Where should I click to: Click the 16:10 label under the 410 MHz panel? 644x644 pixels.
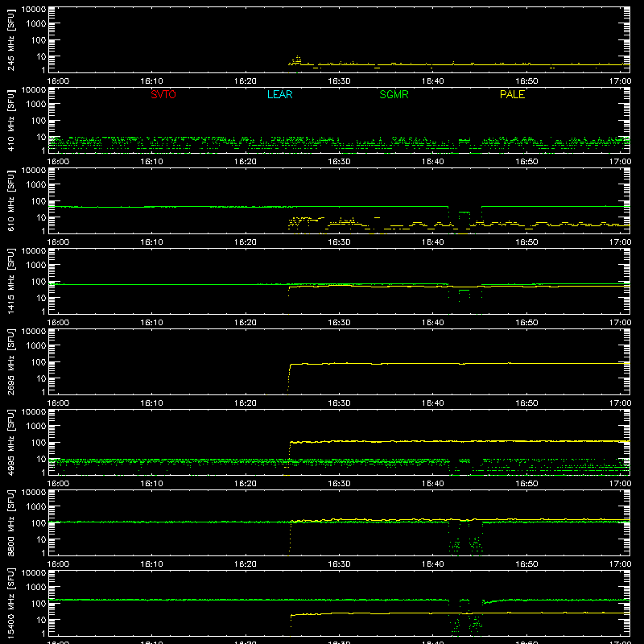152,162
